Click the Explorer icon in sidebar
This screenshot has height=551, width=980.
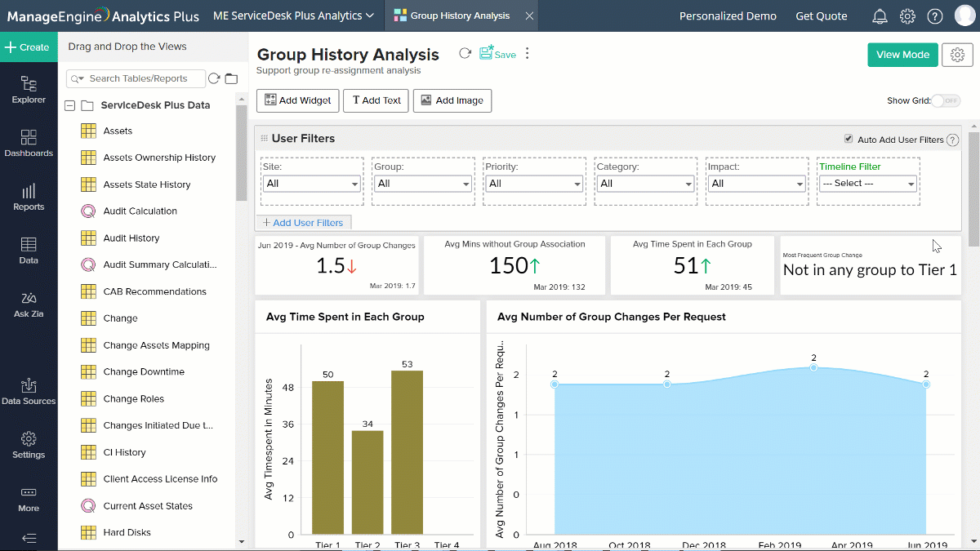point(29,90)
